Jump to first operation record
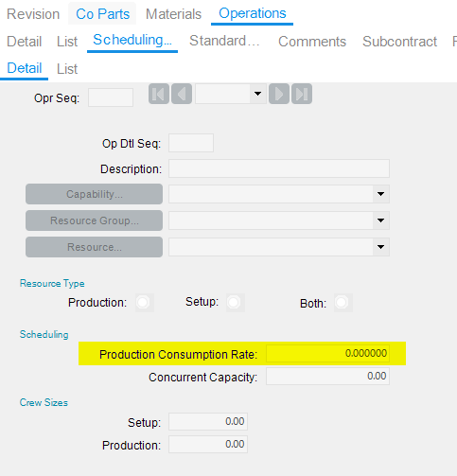This screenshot has width=457, height=476. (159, 94)
